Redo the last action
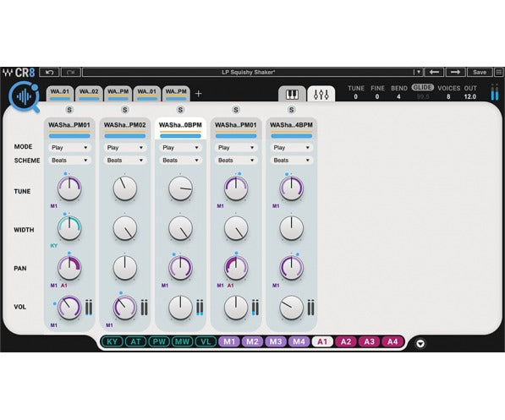The image size is (505, 420). point(71,72)
